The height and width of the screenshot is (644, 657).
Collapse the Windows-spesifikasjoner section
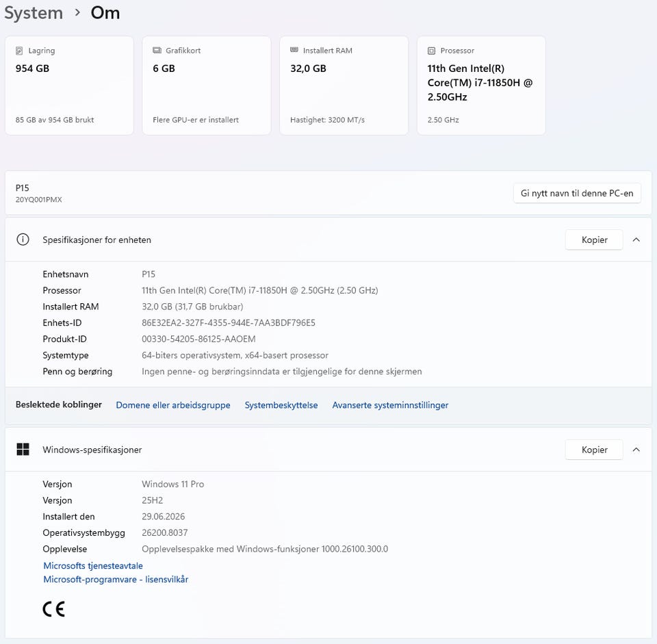[636, 450]
